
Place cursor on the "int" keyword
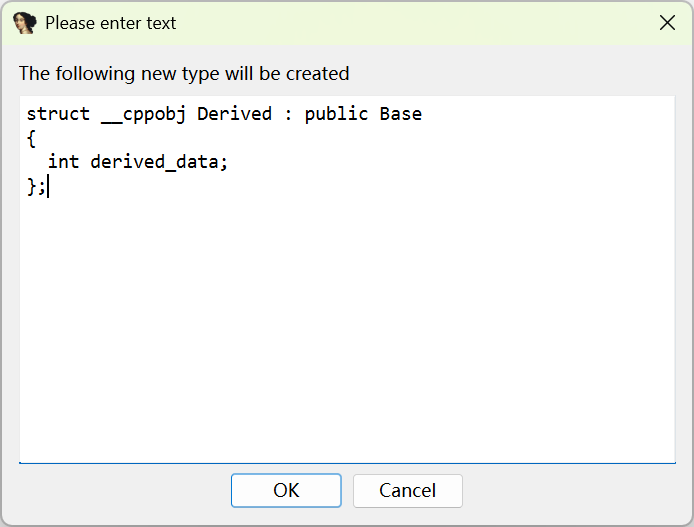[63, 162]
